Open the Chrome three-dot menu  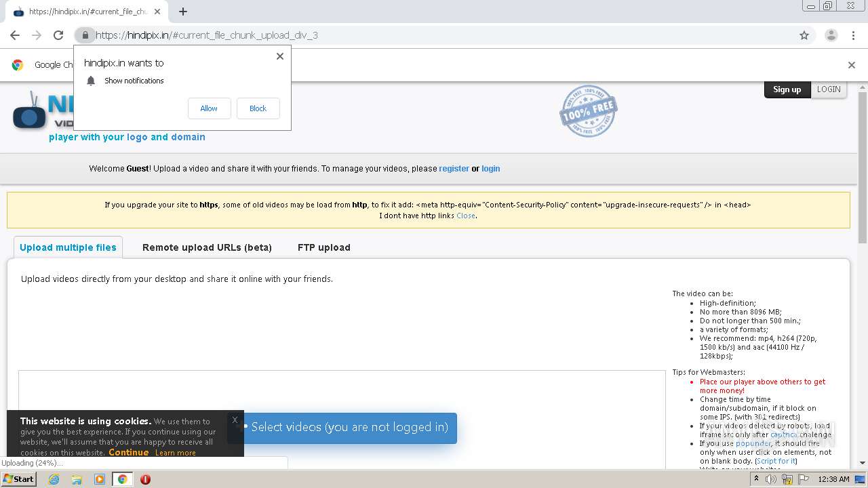coord(853,35)
